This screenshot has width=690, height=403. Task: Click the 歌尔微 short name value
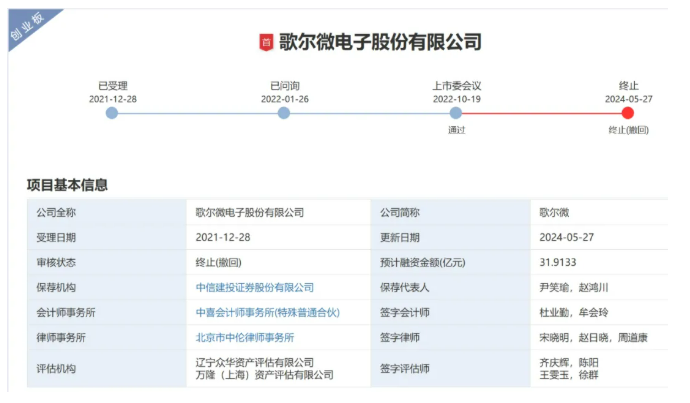pyautogui.click(x=554, y=213)
